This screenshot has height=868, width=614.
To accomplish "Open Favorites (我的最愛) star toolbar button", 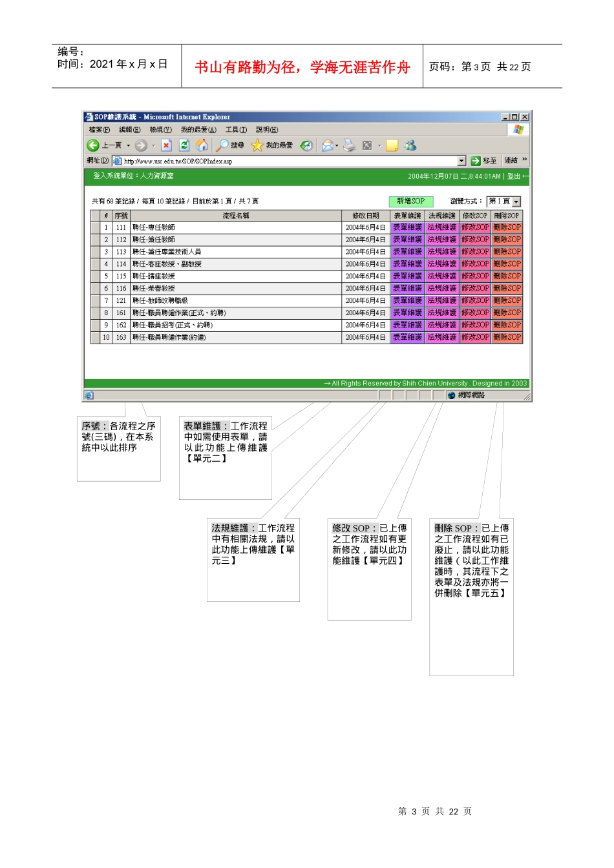I will [271, 145].
